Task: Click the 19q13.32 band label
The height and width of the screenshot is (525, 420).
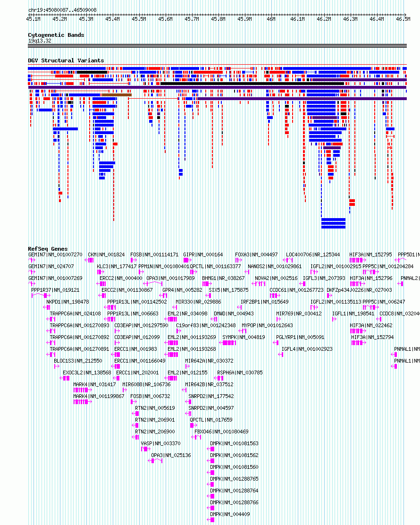Action: [40, 41]
